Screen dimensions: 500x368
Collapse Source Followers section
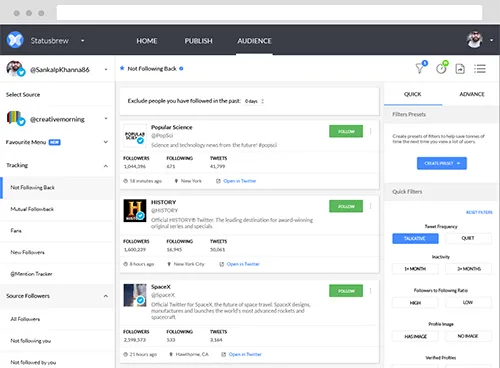point(106,296)
